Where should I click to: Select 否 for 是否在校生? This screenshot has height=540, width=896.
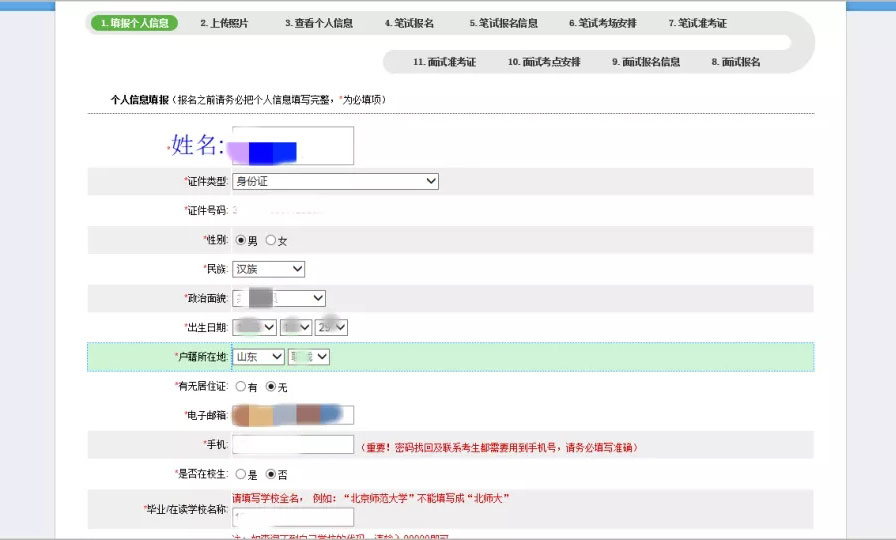[270, 474]
